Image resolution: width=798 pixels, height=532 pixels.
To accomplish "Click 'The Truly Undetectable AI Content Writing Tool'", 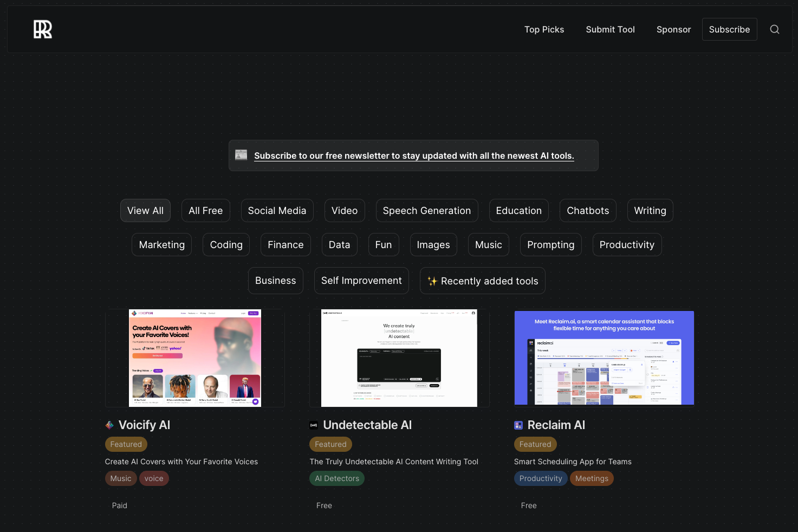I will click(x=394, y=462).
